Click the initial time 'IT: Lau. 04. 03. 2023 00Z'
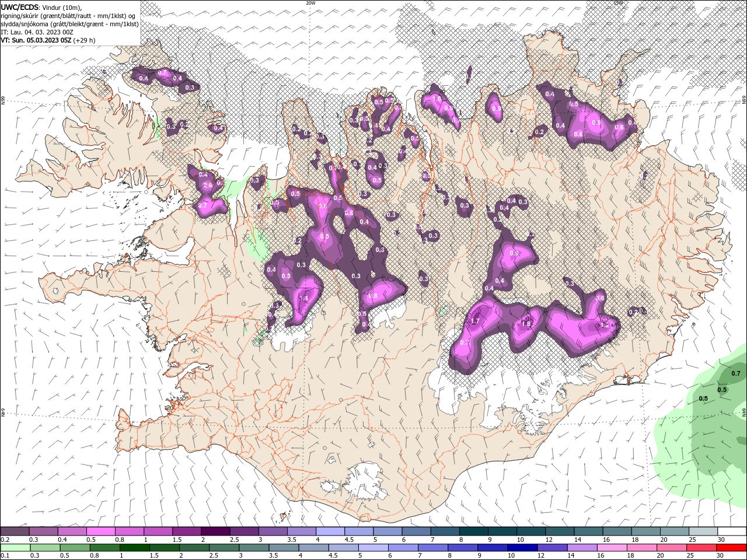The height and width of the screenshot is (560, 747). pos(36,32)
